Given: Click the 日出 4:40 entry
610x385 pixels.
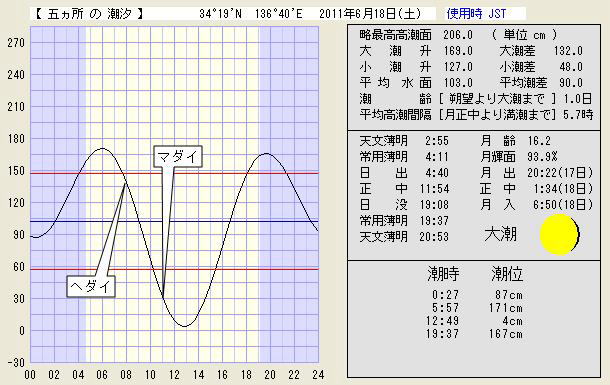Looking at the screenshot, I should [x=404, y=173].
